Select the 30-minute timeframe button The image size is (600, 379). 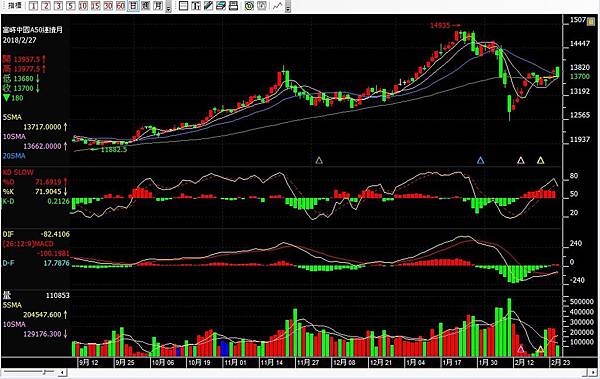point(108,6)
